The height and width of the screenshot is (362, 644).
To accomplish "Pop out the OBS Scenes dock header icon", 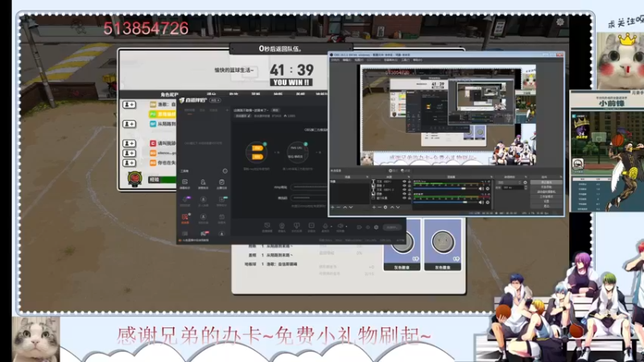I will [x=367, y=177].
